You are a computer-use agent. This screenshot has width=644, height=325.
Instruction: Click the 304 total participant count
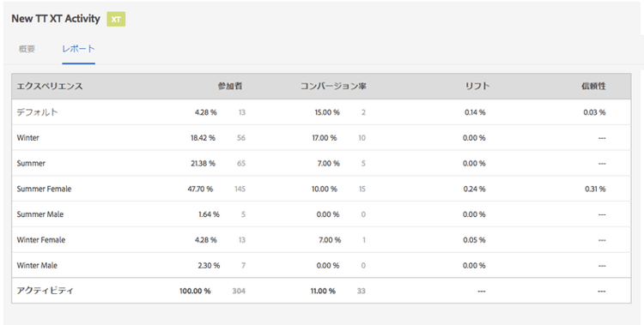pyautogui.click(x=239, y=291)
